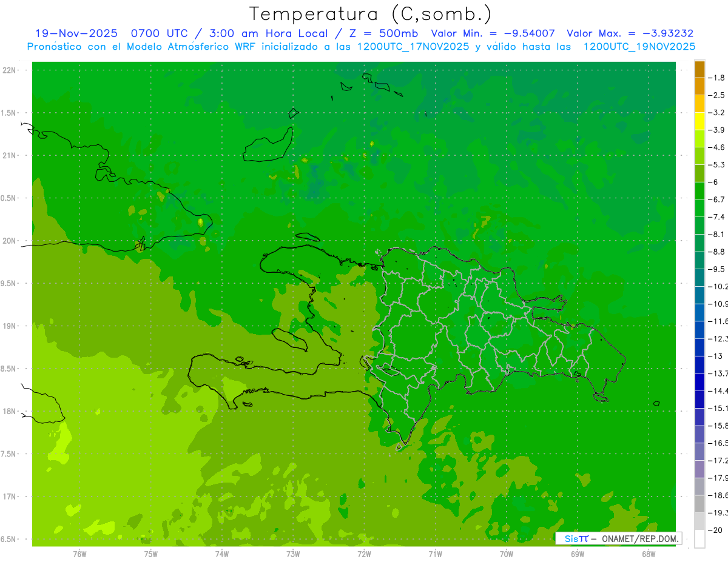Click 'Valor Min. = -9.54007' text
Screen dimensions: 728x562
493,33
